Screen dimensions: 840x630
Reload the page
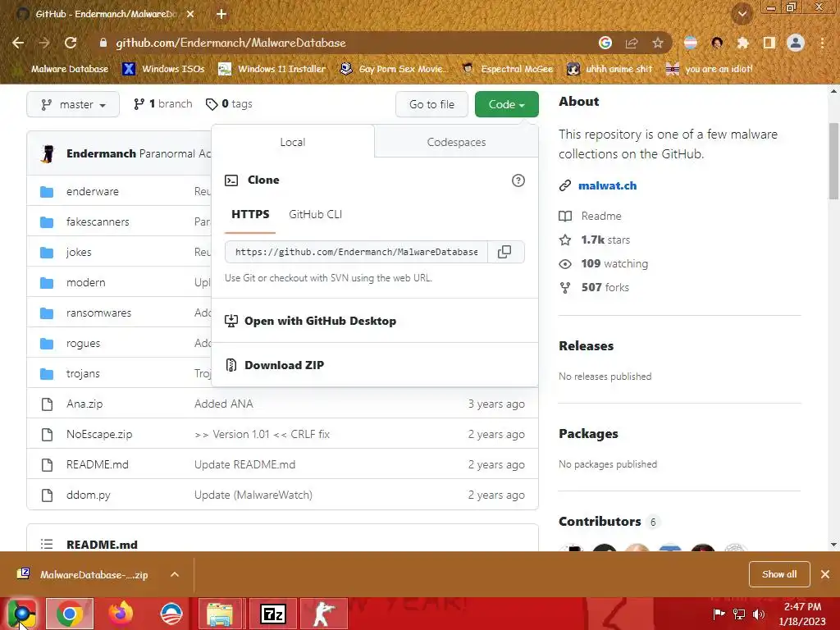point(71,43)
